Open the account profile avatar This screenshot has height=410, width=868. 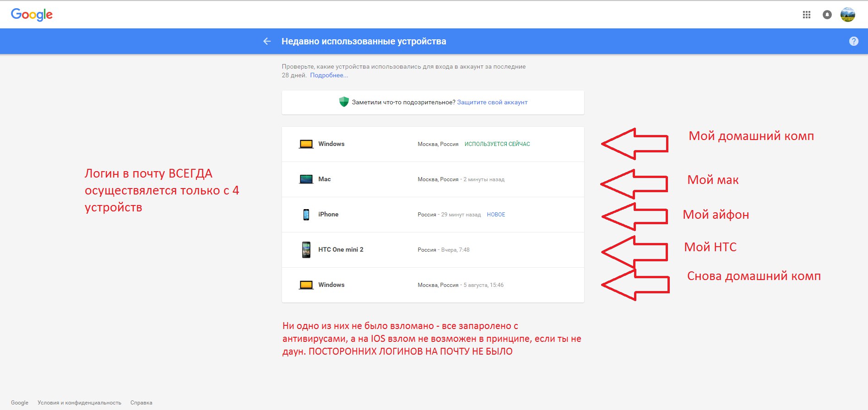[x=847, y=15]
